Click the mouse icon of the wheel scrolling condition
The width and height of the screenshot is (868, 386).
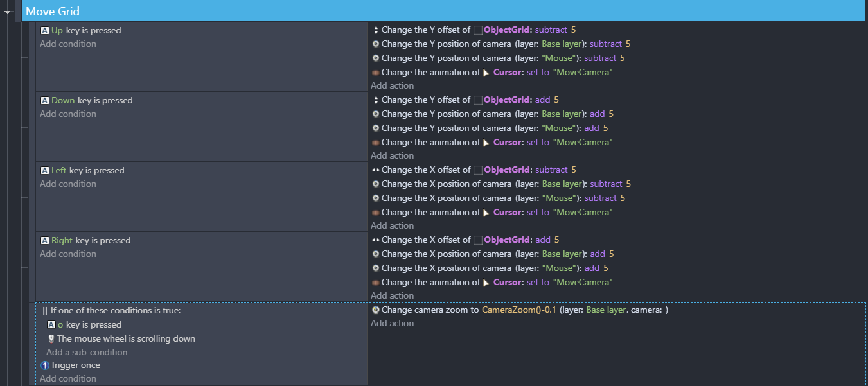tap(51, 338)
